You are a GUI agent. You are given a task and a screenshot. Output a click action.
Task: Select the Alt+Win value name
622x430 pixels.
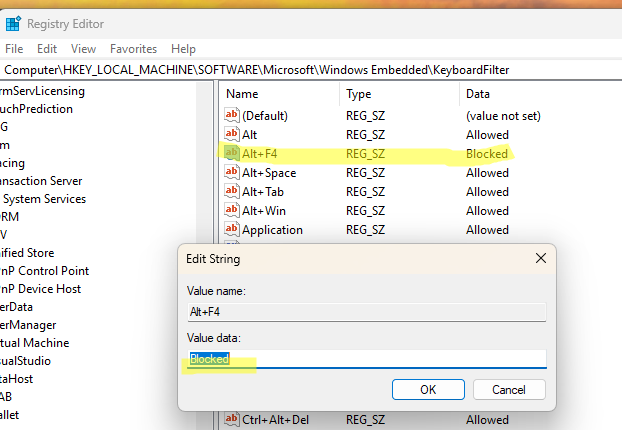pos(264,211)
